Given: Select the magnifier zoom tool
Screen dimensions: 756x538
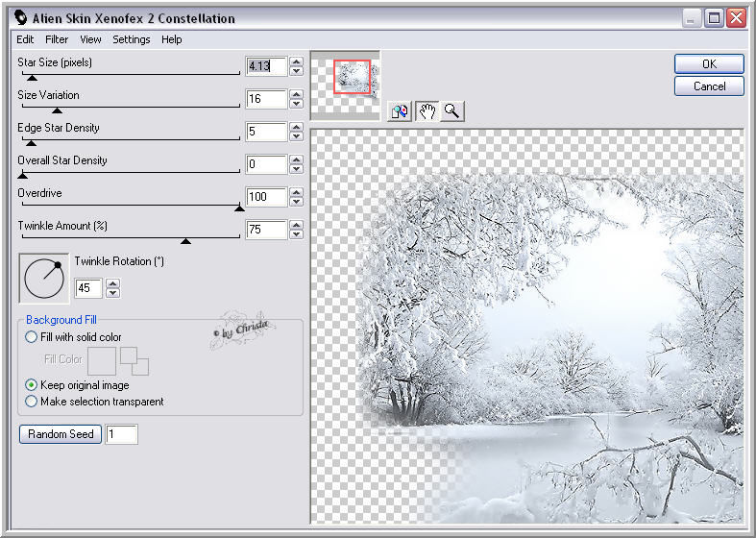Looking at the screenshot, I should pyautogui.click(x=452, y=111).
